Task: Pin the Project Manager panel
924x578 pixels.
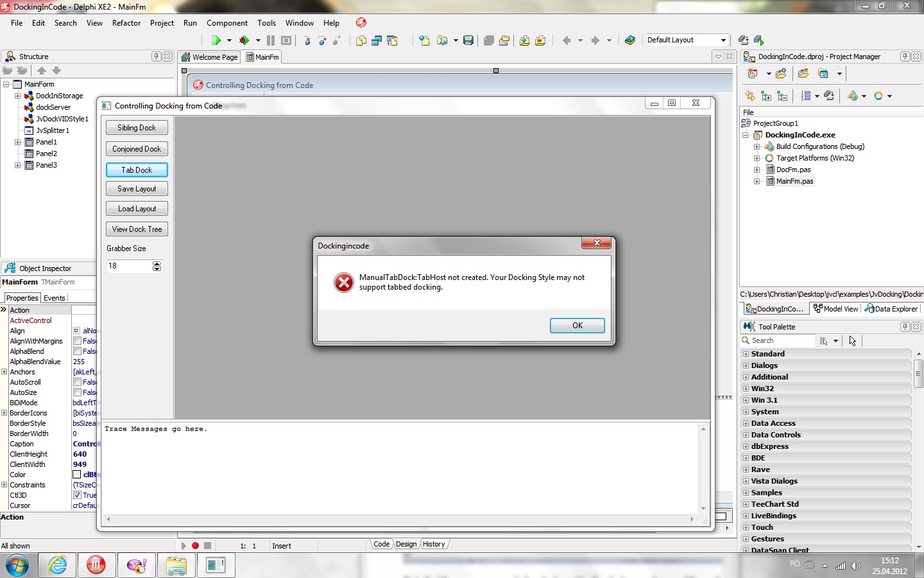Action: pos(905,57)
